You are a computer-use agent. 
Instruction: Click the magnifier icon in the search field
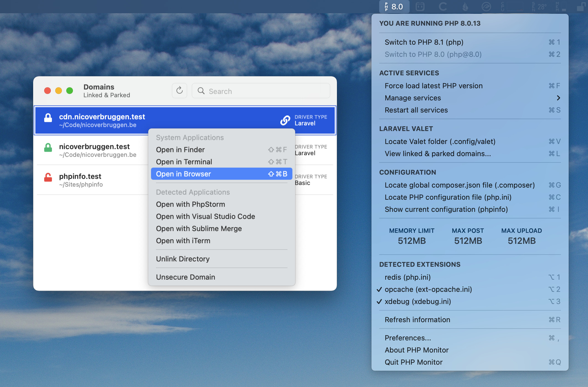pyautogui.click(x=201, y=91)
